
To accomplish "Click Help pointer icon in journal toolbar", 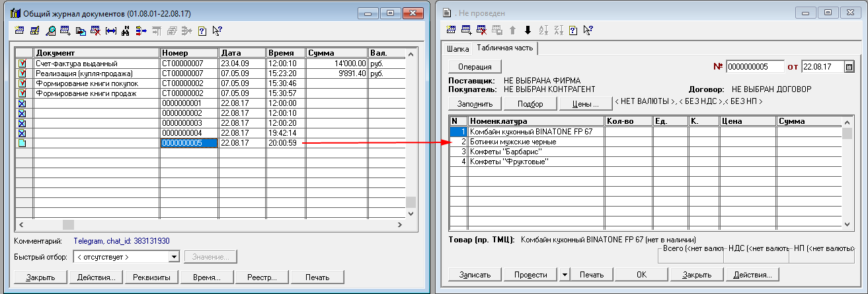I will (x=217, y=30).
